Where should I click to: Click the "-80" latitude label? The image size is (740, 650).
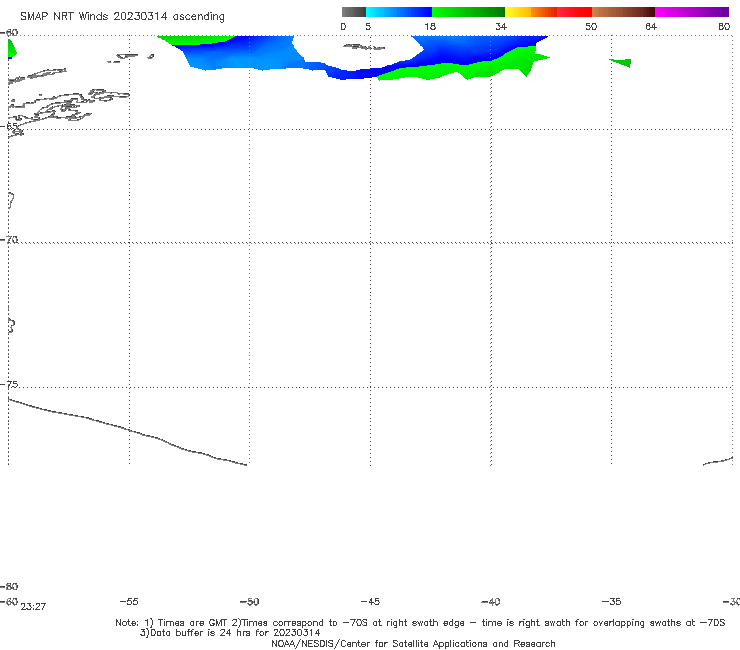[x=9, y=586]
